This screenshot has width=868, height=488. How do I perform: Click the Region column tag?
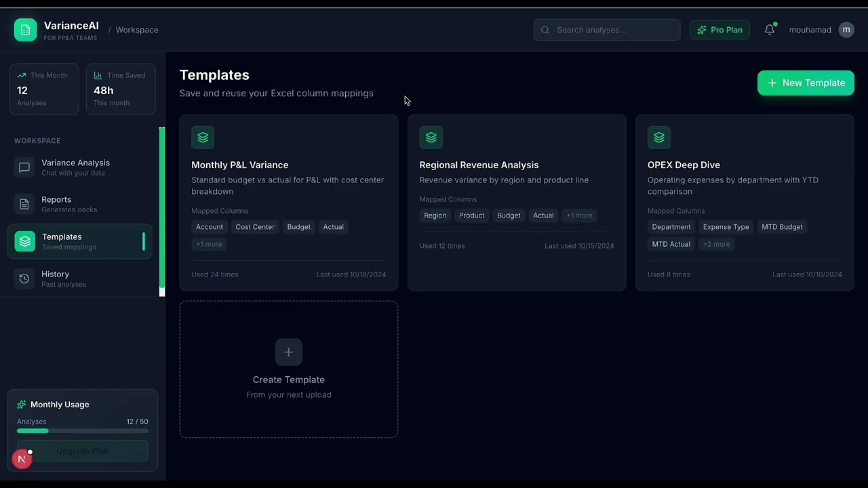[x=435, y=216]
